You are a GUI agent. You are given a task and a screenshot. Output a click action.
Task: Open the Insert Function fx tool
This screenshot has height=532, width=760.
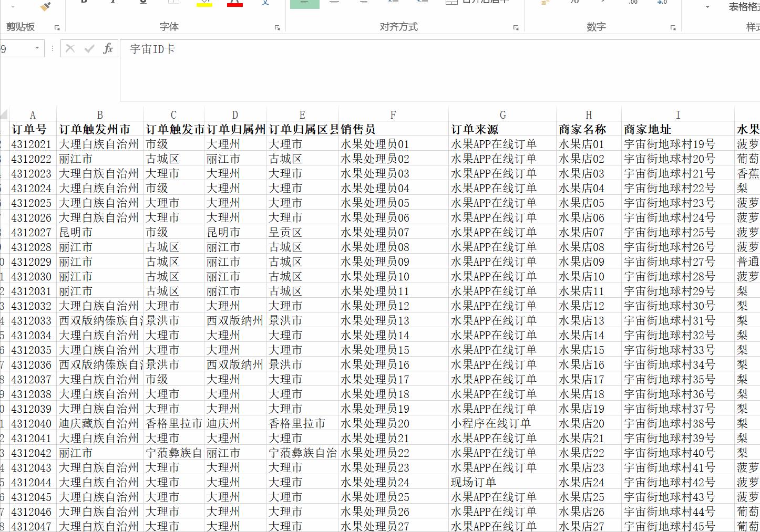[x=109, y=48]
